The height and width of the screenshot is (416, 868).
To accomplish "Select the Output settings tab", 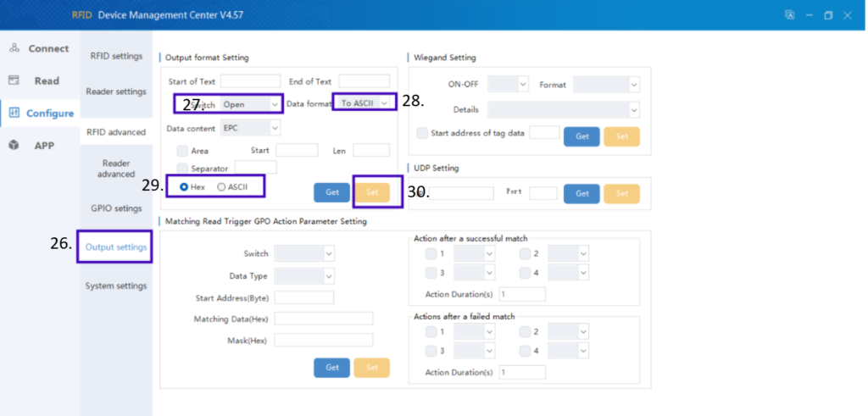I will coord(116,247).
